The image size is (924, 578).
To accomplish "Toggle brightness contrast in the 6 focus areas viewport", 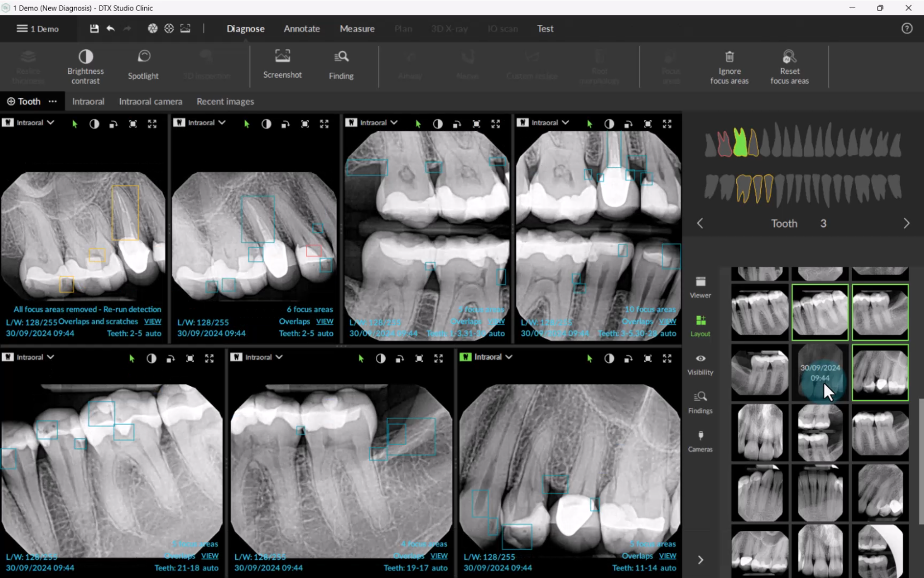I will tap(266, 124).
